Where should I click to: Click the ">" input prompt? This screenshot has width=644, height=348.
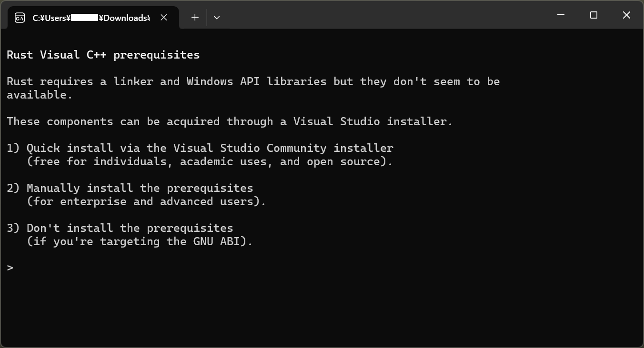10,268
